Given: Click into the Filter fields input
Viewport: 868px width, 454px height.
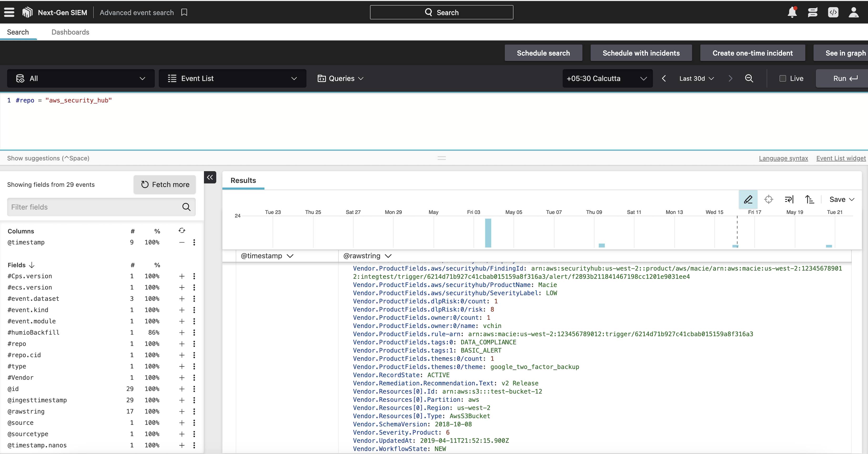Looking at the screenshot, I should [94, 207].
